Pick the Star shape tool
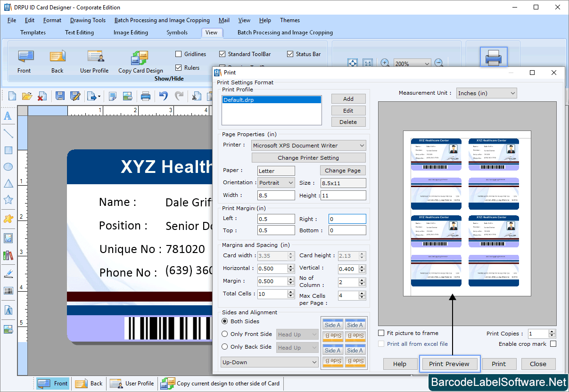569x392 pixels. [x=8, y=199]
